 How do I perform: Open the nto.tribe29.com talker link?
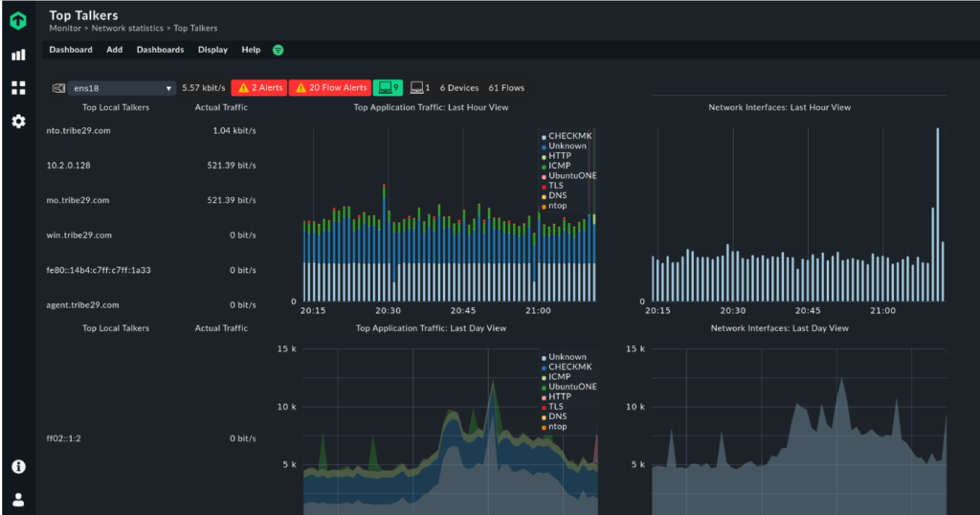78,130
